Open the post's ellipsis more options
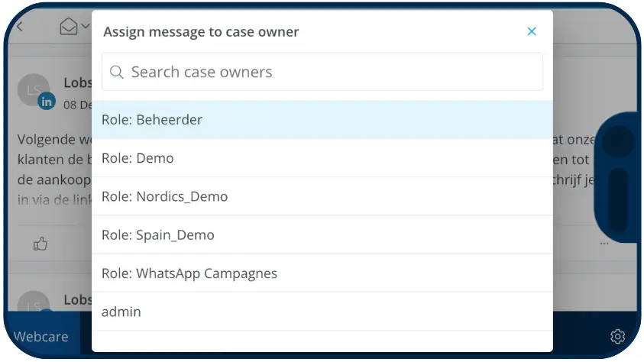Viewport: 644px width, 362px height. click(x=604, y=243)
